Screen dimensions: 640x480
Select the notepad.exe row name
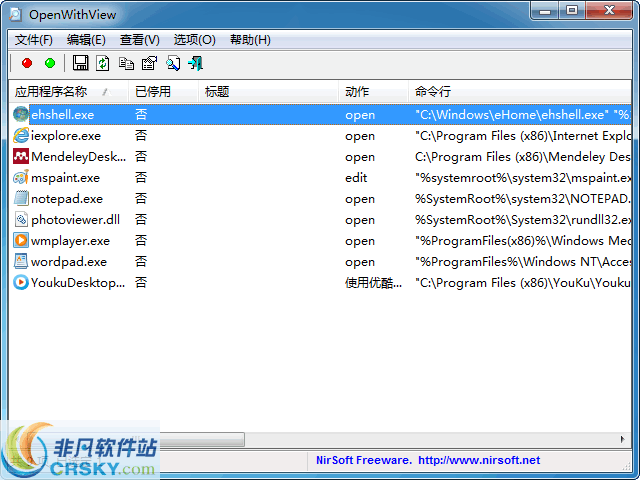[67, 199]
